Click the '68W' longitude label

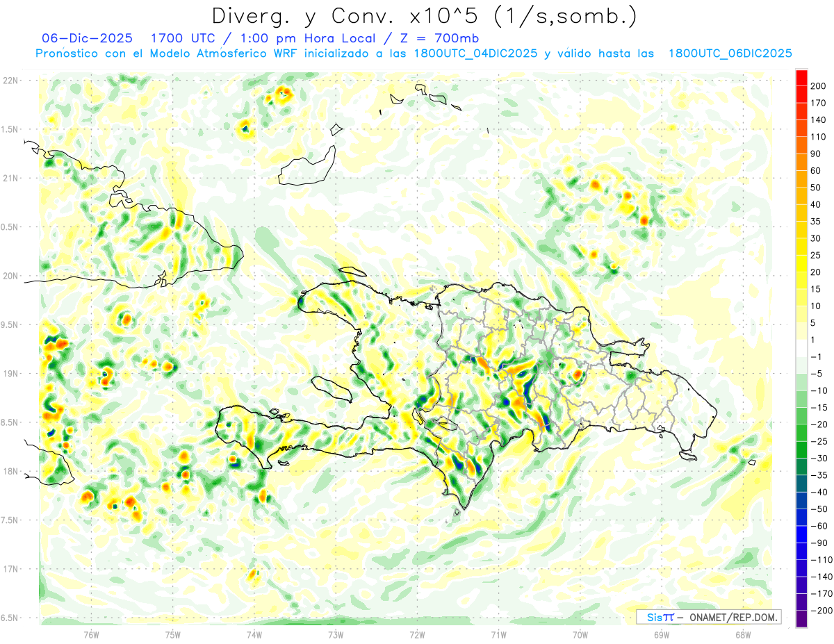click(743, 635)
